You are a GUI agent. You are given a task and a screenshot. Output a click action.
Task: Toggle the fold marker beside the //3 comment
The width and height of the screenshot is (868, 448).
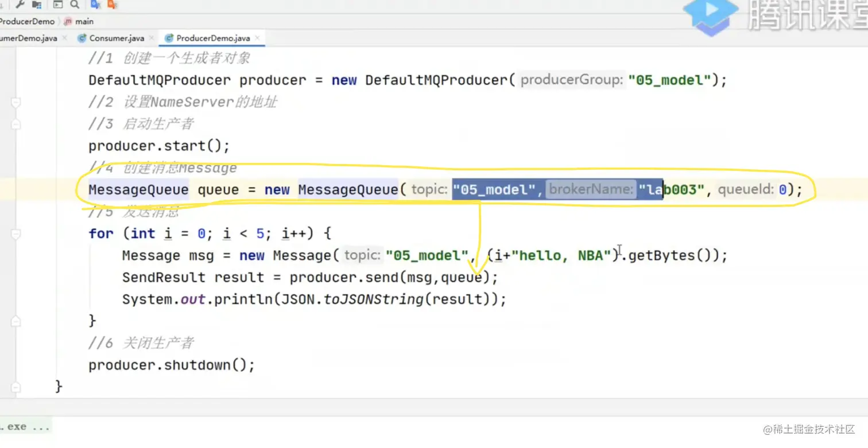tap(16, 124)
